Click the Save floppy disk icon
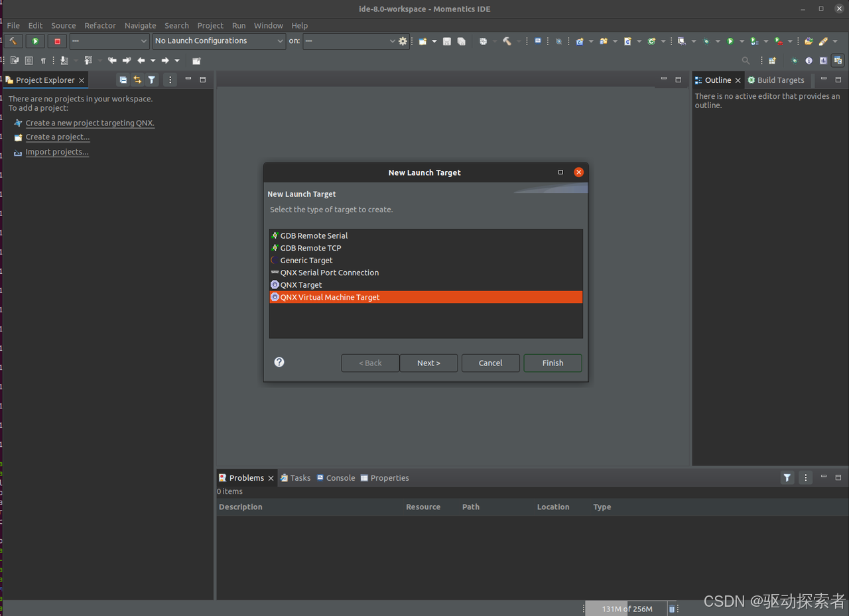Screen dimensions: 849x616 pos(447,41)
